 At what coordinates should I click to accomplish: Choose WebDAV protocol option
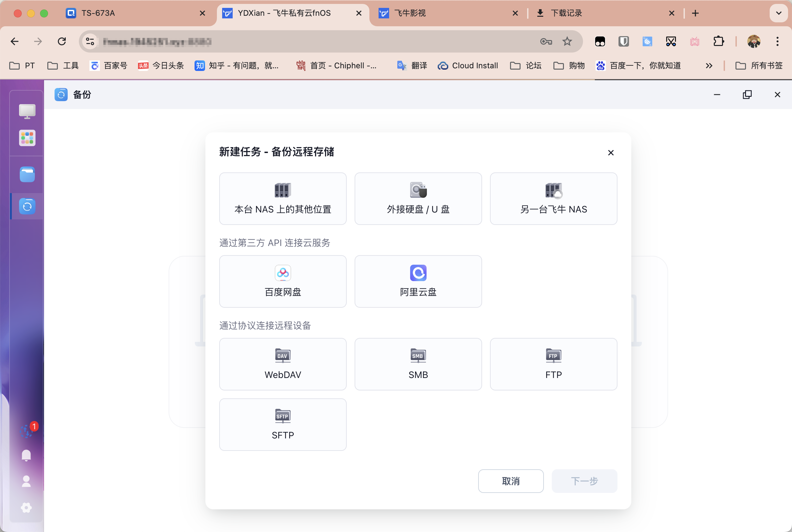(x=283, y=365)
